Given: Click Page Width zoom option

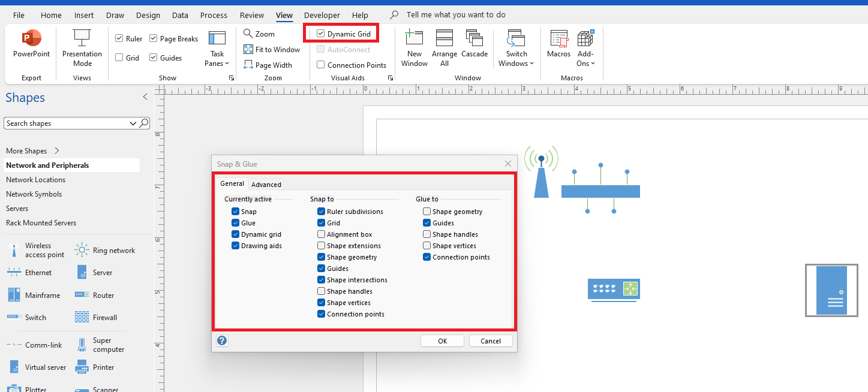Looking at the screenshot, I should pos(268,65).
